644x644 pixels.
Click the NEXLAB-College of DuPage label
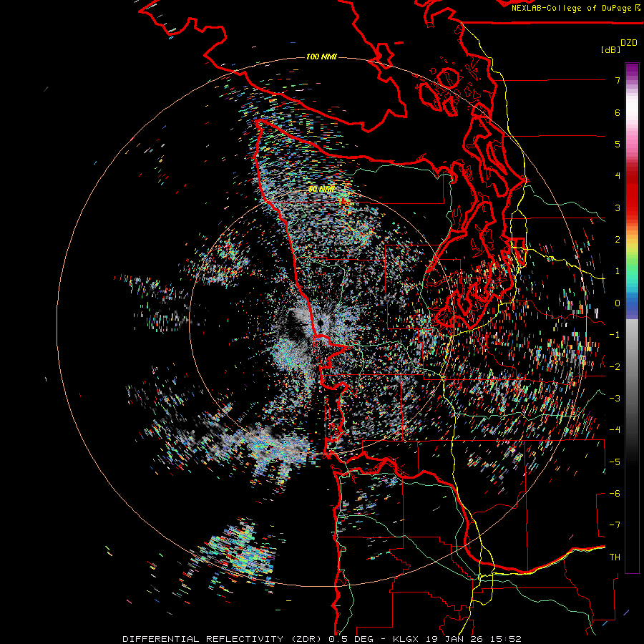point(571,8)
